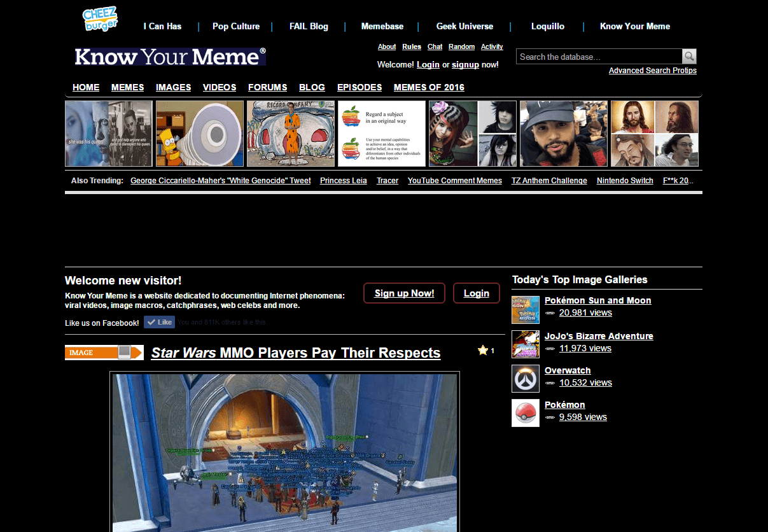The width and height of the screenshot is (768, 532).
Task: Click the Facebook Like button
Action: [159, 323]
